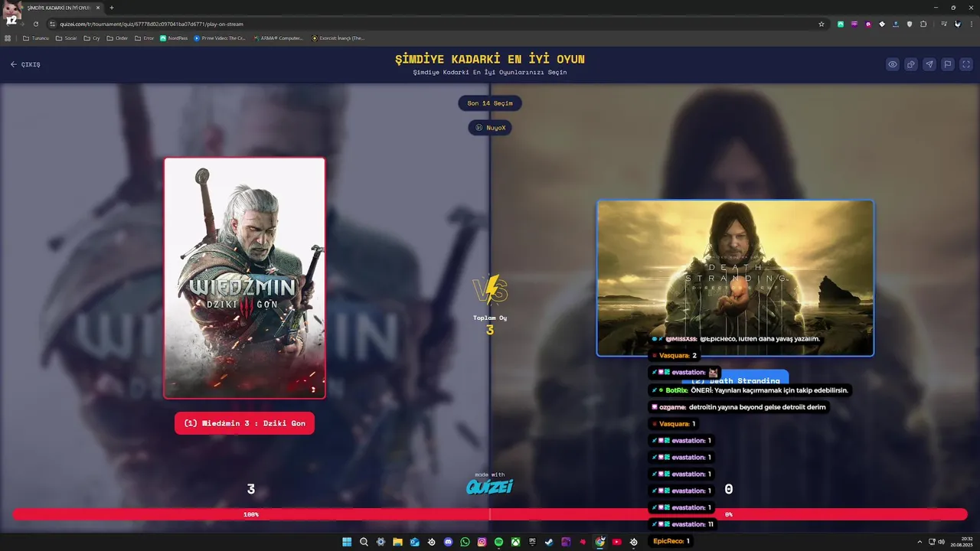Enter fullscreen with the frame icon
980x551 pixels.
966,64
